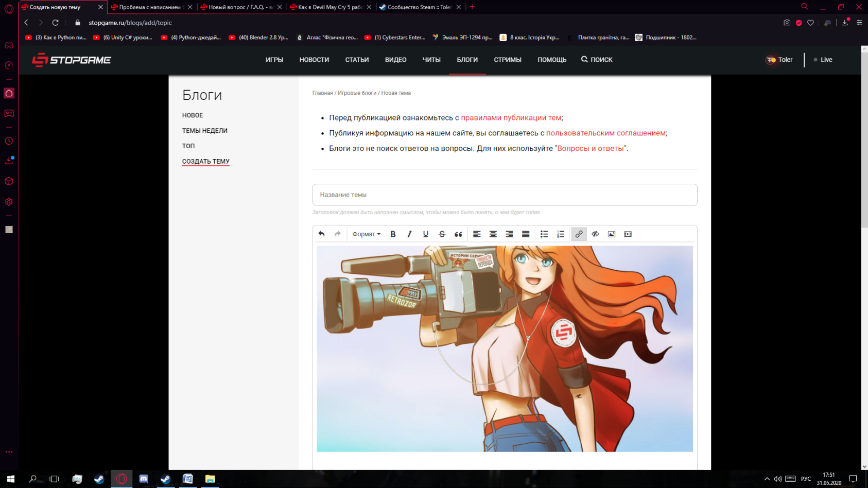Toggle underline formatting
Screen dimensions: 868x488
[x=426, y=234]
